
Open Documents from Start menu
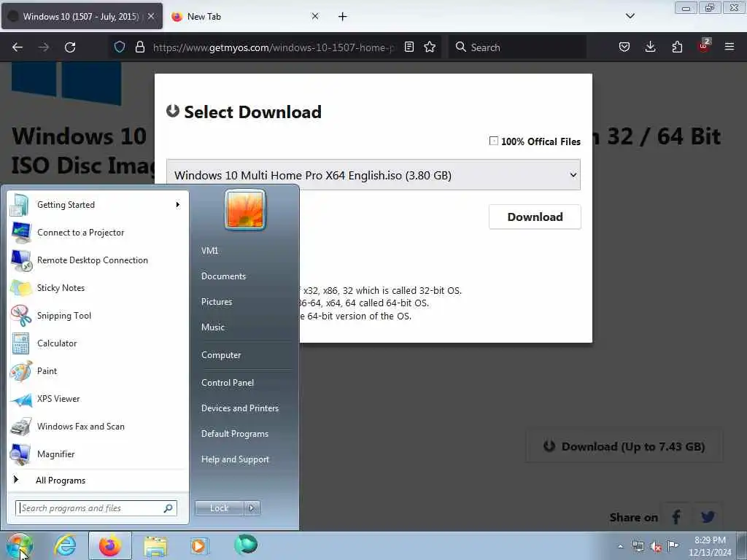pyautogui.click(x=244, y=276)
